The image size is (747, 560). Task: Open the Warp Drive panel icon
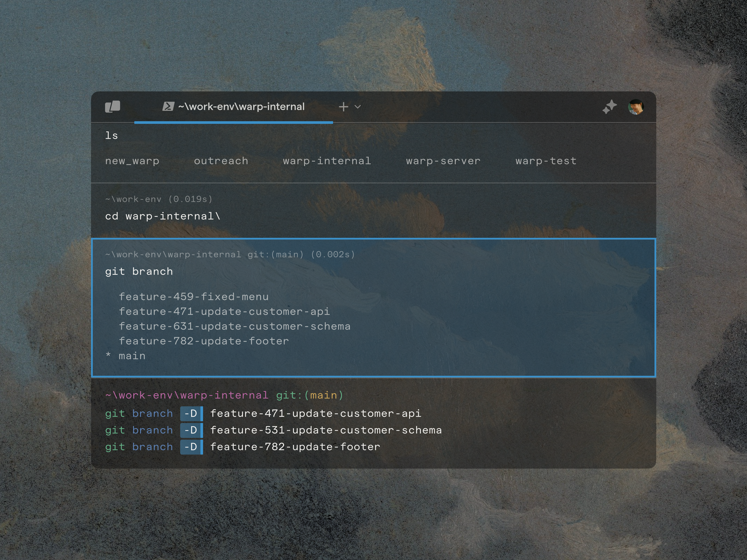[x=112, y=107]
